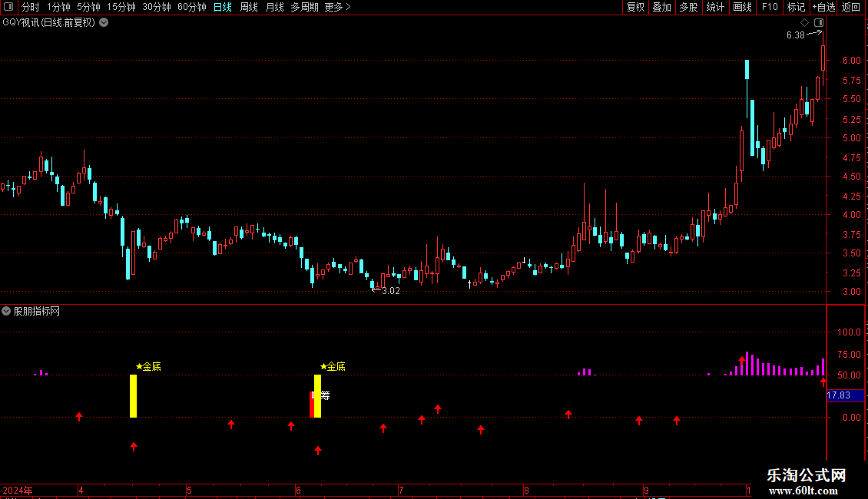Switch to 日线 daily chart

click(x=223, y=7)
